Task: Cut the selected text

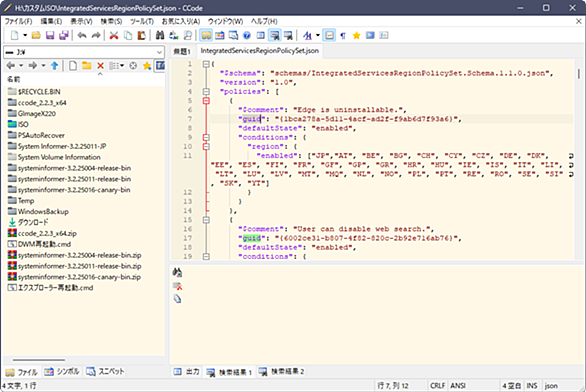Action: (114, 36)
